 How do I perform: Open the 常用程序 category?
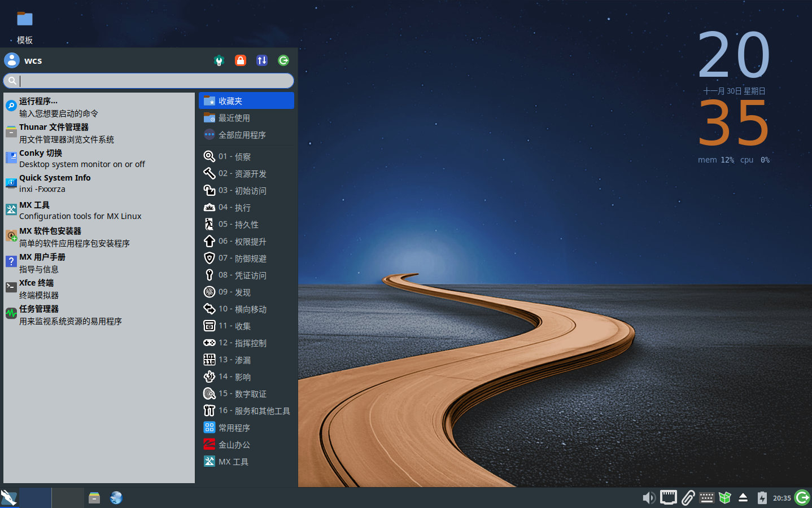pos(246,427)
